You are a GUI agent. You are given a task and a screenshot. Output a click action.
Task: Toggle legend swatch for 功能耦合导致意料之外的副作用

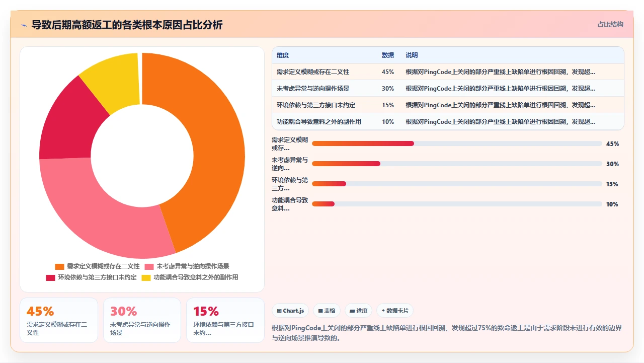coord(146,277)
